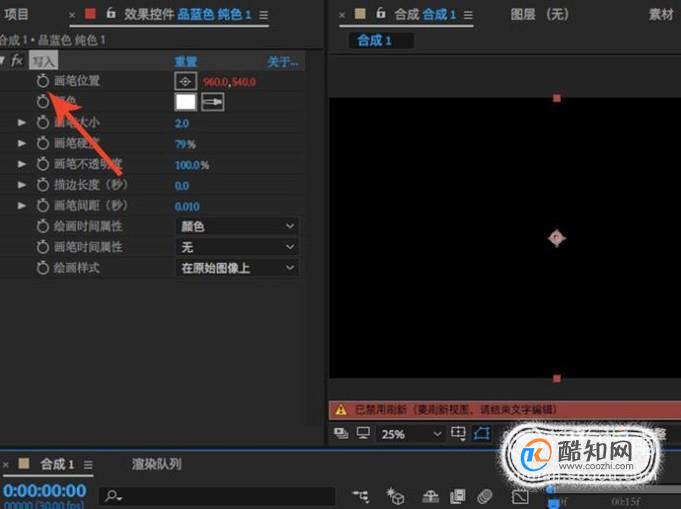
Task: Expand the 画笔间距（秒） property triangle
Action: point(22,205)
